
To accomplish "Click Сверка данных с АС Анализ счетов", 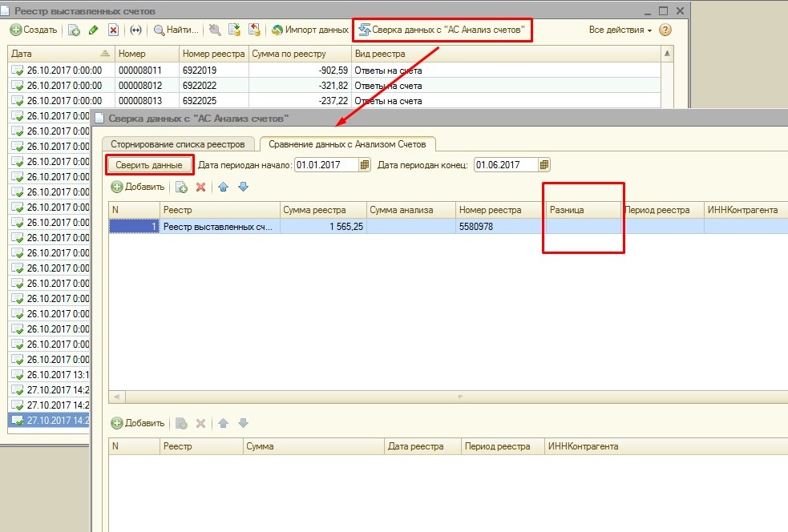I will pos(442,30).
